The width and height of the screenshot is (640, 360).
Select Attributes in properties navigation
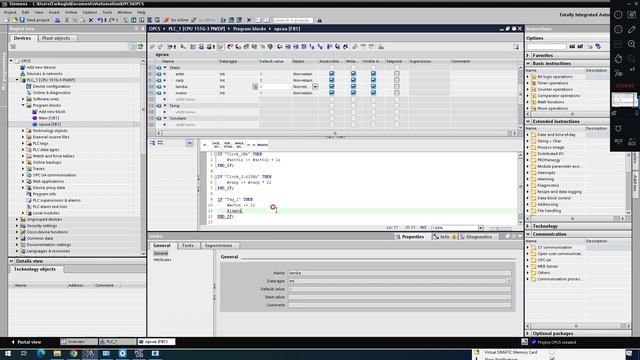pos(162,260)
